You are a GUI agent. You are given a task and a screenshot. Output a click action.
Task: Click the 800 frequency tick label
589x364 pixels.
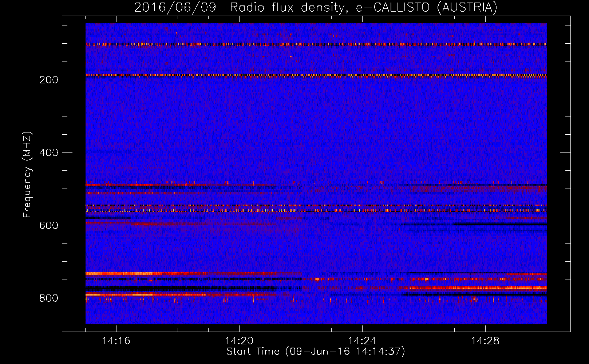click(49, 298)
